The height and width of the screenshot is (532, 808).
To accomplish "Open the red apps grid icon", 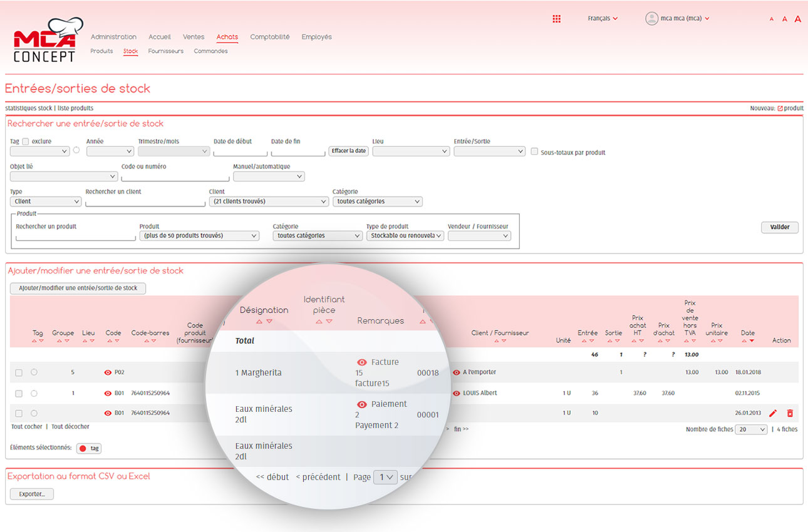I will 556,19.
